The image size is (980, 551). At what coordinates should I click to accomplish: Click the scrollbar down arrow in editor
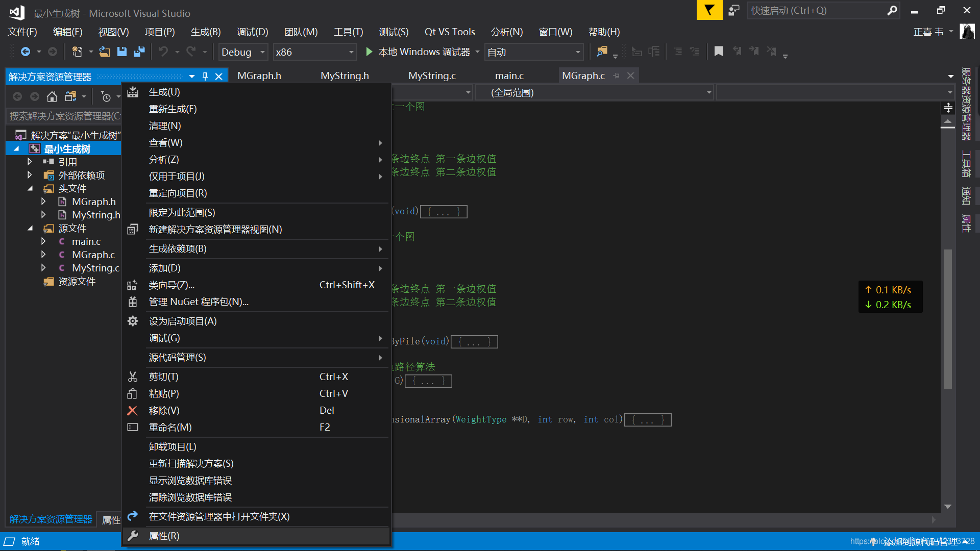tap(948, 507)
